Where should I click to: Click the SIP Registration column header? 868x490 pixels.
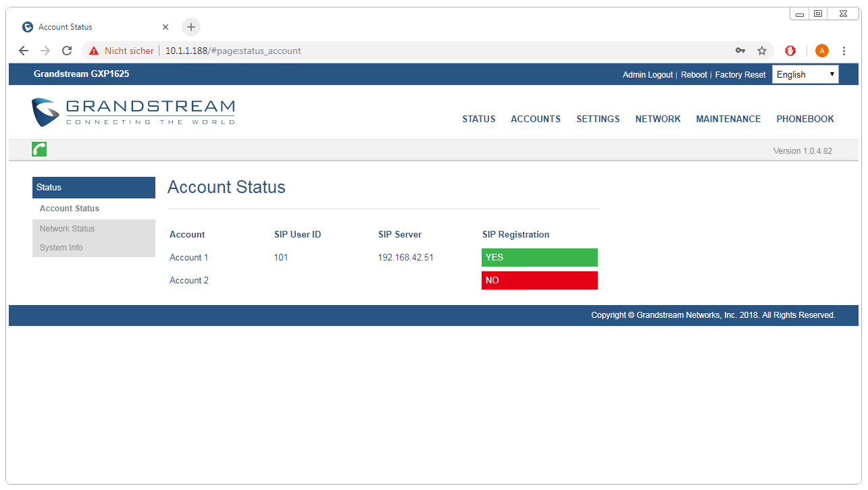click(x=516, y=235)
